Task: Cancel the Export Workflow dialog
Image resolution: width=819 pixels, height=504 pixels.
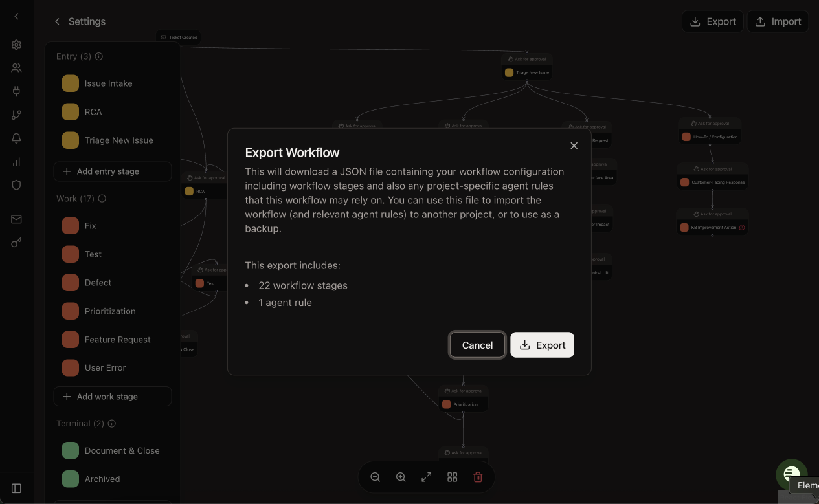Action: (x=477, y=345)
